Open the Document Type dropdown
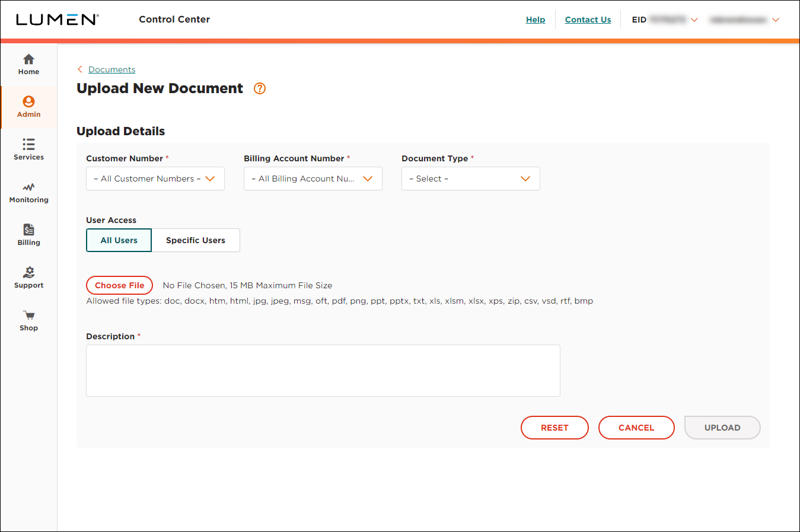800x532 pixels. click(x=471, y=179)
